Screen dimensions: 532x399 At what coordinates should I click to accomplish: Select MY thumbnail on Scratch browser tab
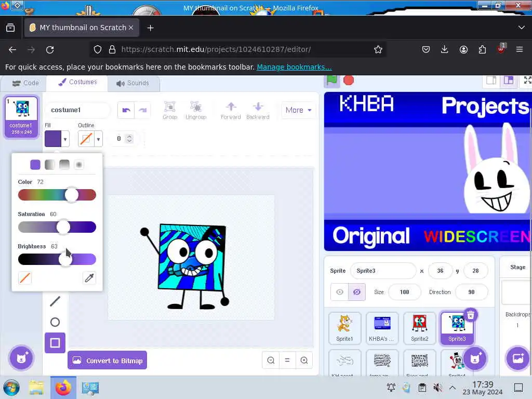(82, 28)
